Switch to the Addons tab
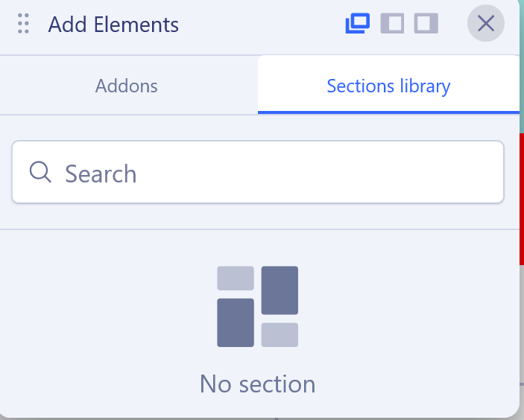This screenshot has width=524, height=420. click(127, 86)
